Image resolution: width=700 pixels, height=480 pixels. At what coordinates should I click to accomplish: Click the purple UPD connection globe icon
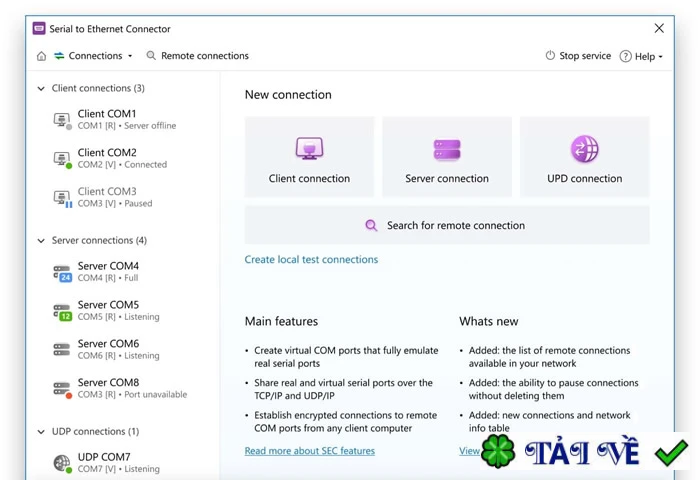584,149
